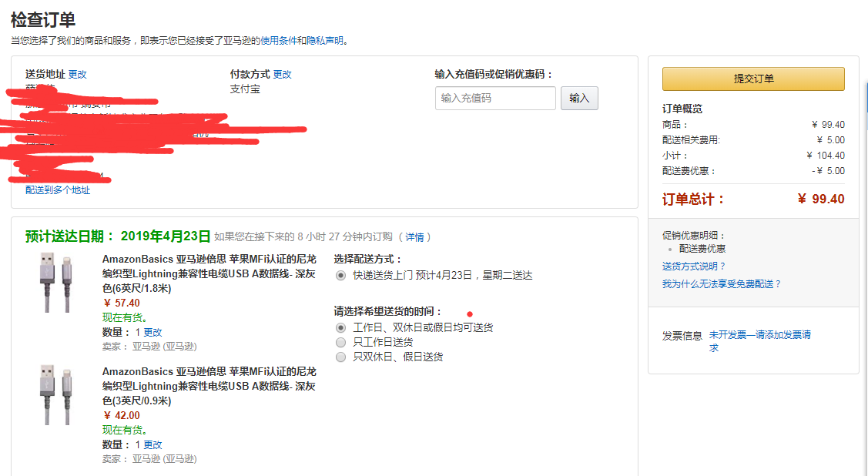Viewport: 868px width, 476px height.
Task: Click 发票信息 label
Action: tap(682, 335)
